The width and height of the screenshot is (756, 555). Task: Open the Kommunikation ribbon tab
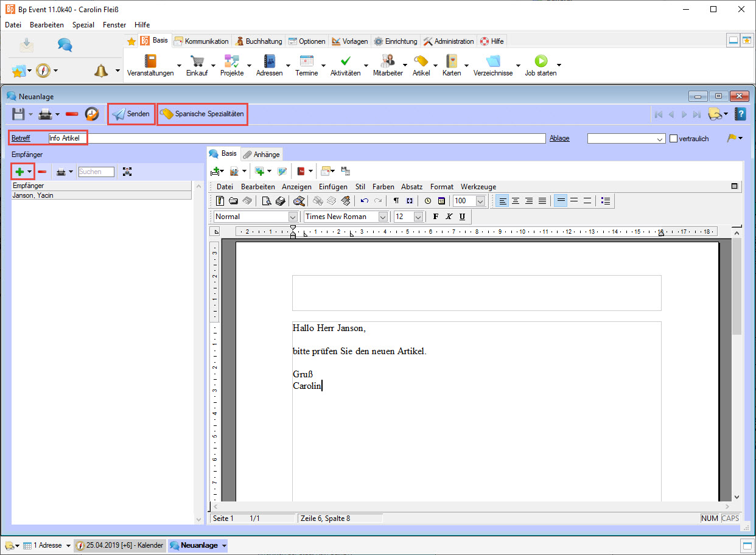(x=201, y=41)
